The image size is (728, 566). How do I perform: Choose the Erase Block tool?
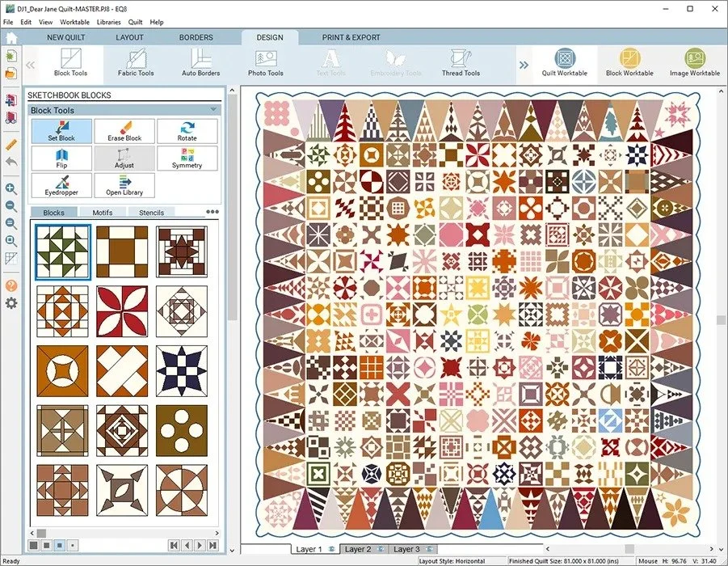(x=124, y=131)
